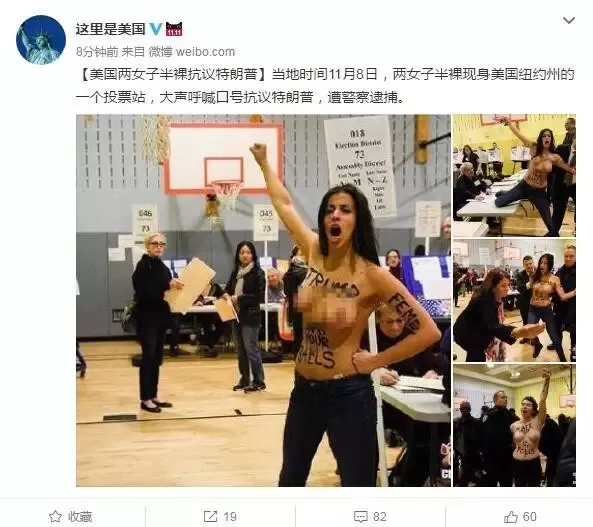Click the repost share icon
593x527 pixels.
[210, 516]
